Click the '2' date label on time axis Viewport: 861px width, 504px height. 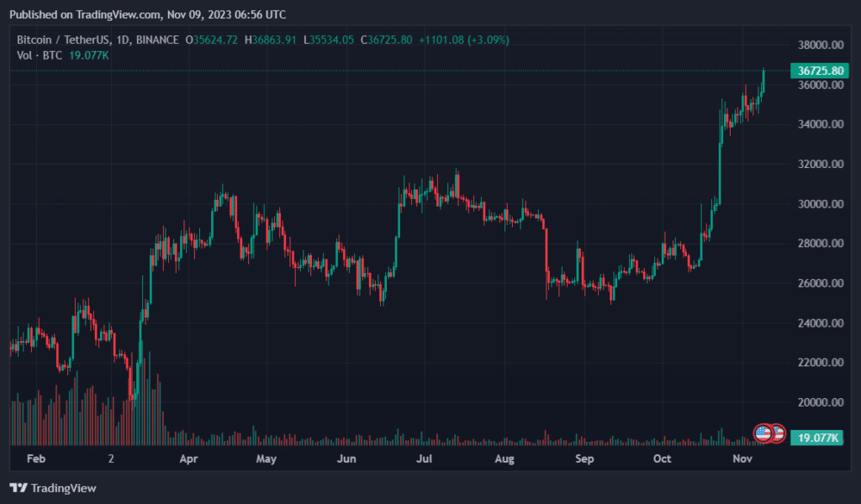coord(111,459)
